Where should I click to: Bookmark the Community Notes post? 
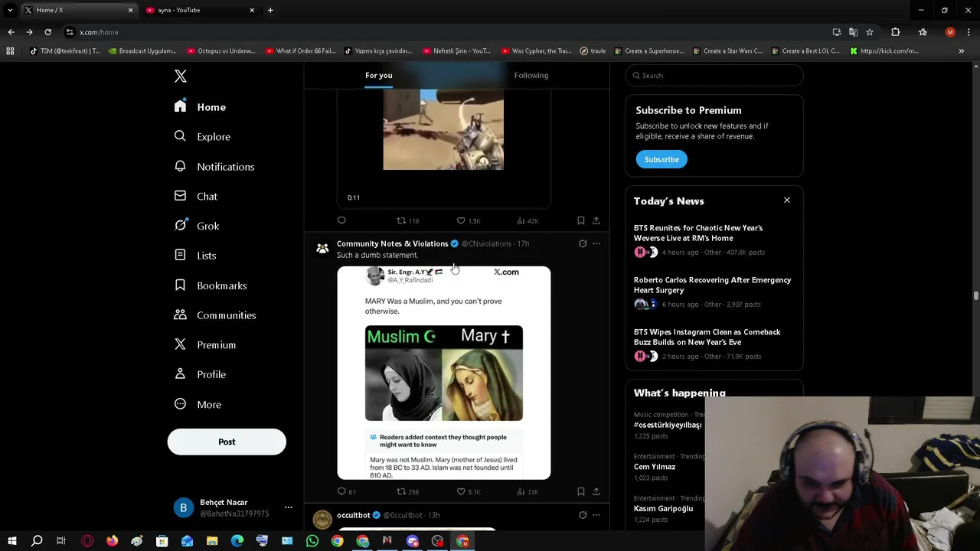click(x=580, y=491)
